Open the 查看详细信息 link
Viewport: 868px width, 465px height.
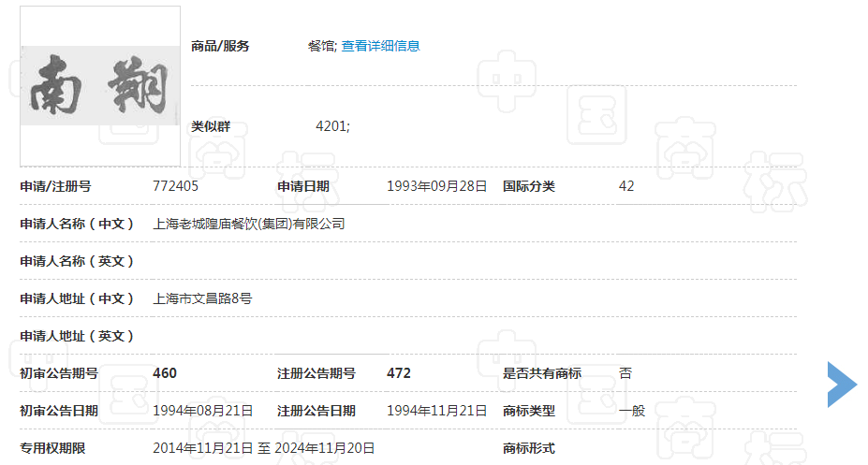pyautogui.click(x=380, y=46)
